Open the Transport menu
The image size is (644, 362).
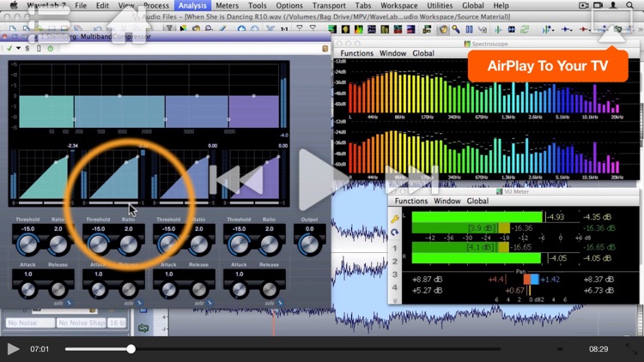point(329,5)
